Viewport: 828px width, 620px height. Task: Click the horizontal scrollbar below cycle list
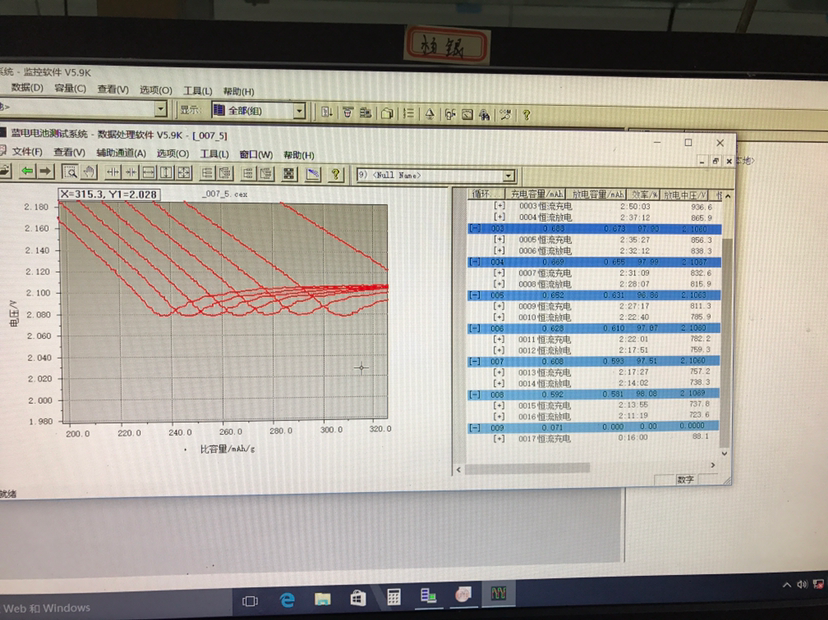(527, 468)
